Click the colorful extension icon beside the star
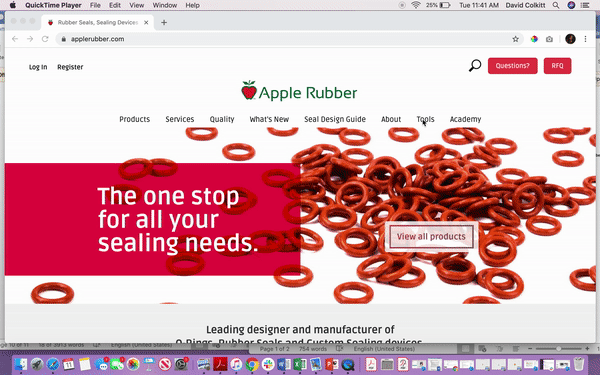This screenshot has height=375, width=600. (x=534, y=39)
